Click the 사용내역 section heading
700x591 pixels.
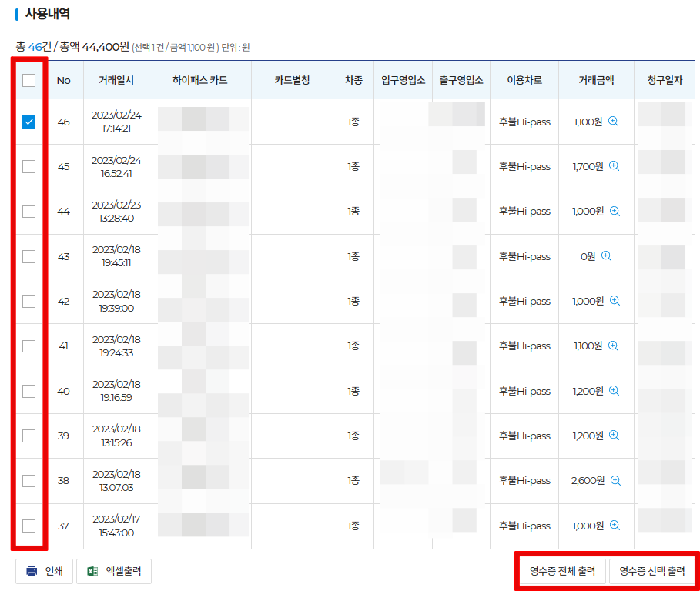tap(47, 14)
